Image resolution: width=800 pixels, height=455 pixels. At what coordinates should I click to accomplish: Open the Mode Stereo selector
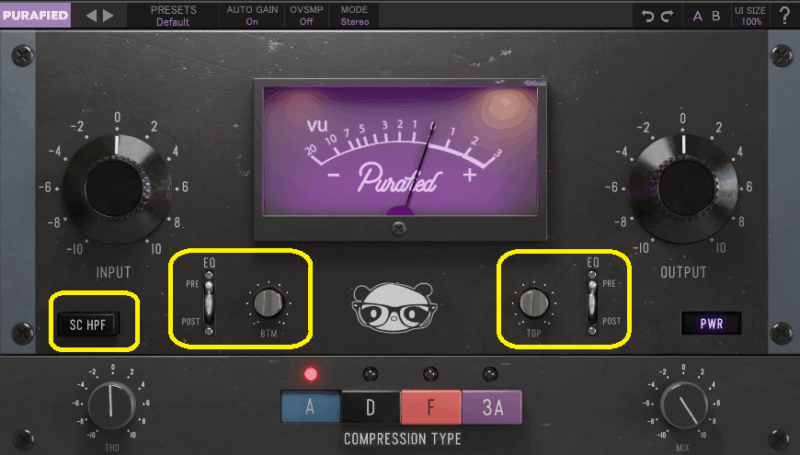point(354,15)
